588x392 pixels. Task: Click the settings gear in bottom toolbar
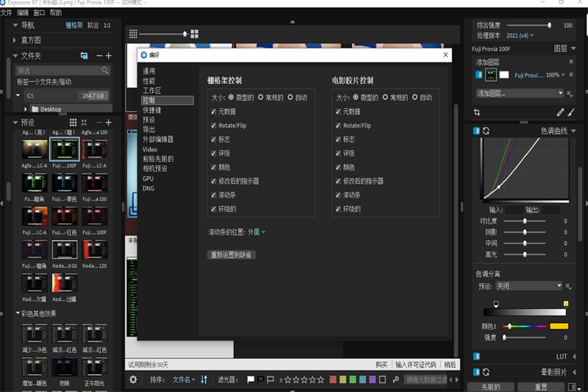[x=133, y=379]
